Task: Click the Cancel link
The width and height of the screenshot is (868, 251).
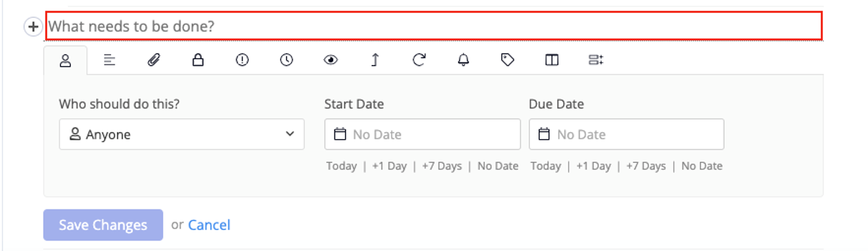Action: click(209, 225)
